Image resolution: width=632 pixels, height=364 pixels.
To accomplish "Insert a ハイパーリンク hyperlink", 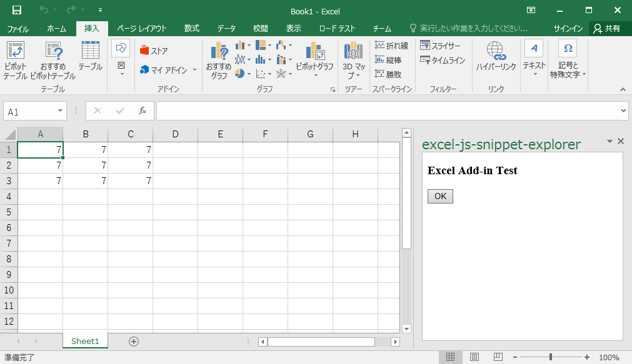I will click(x=496, y=56).
